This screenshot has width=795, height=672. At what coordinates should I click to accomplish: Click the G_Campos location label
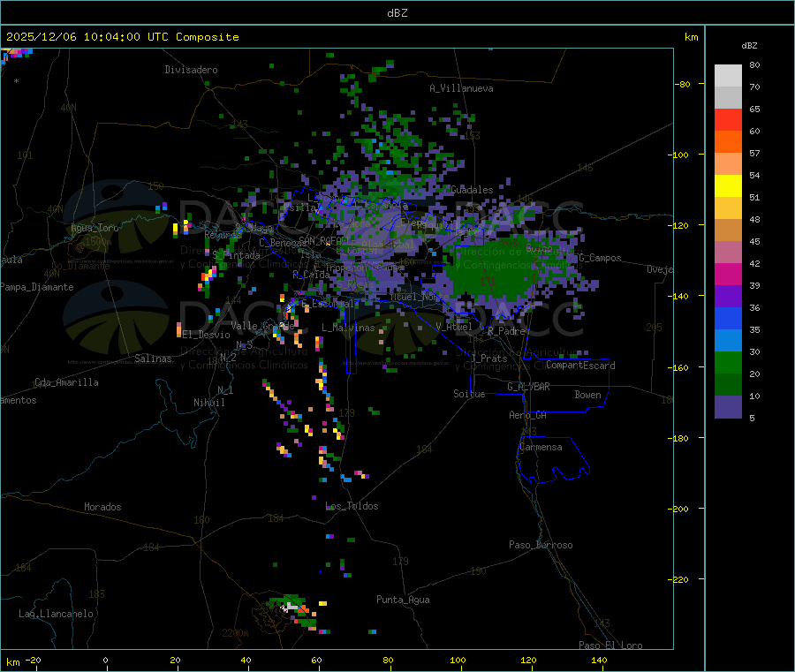tap(601, 258)
